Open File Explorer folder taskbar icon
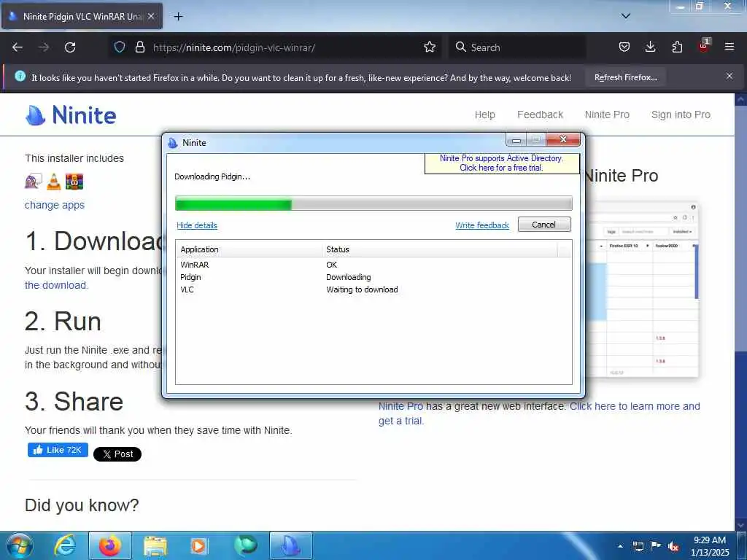Screen dimensions: 747x560 pyautogui.click(x=155, y=545)
